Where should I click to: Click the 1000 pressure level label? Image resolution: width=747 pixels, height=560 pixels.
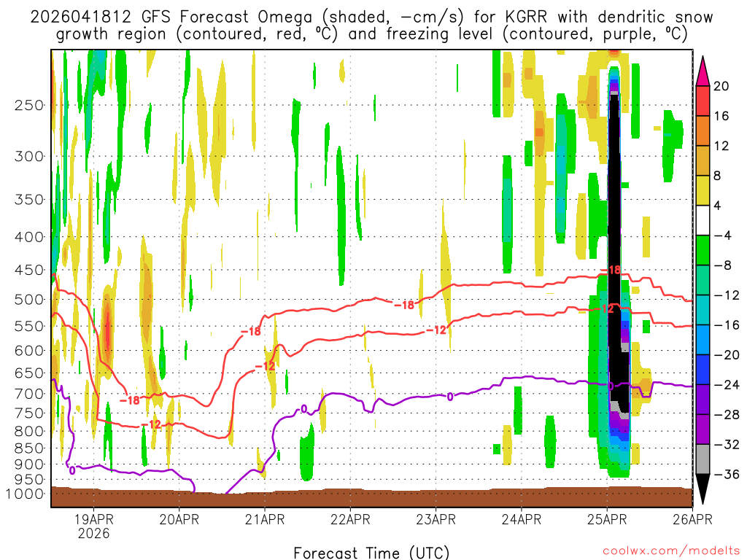[25, 494]
